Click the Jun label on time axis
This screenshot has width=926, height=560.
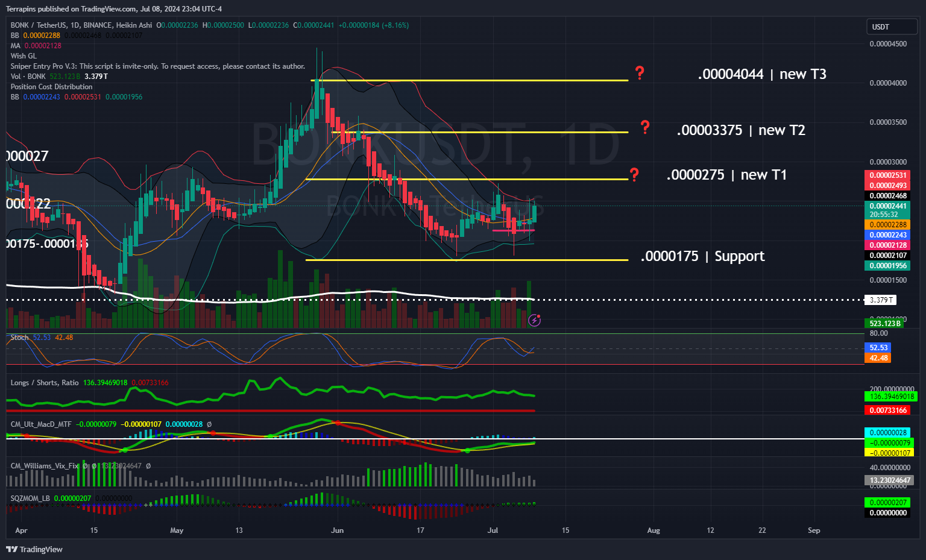338,530
